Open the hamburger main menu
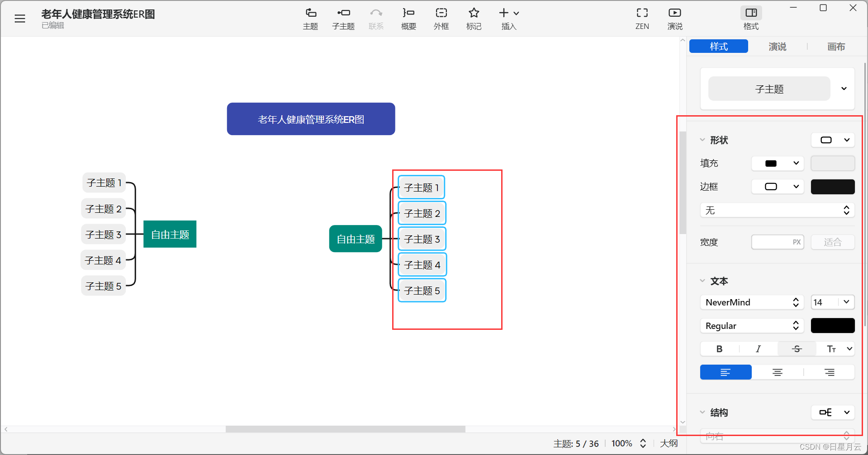 tap(20, 19)
